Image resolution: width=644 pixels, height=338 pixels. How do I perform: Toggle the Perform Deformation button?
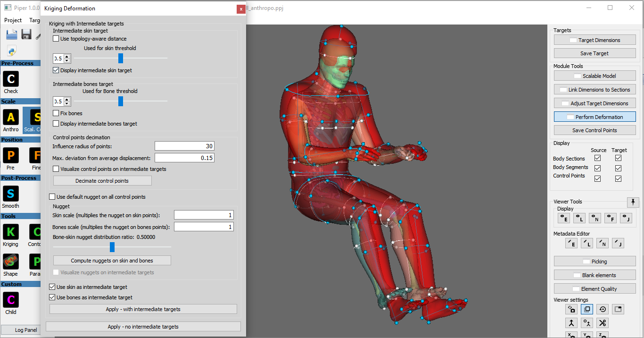(x=594, y=117)
